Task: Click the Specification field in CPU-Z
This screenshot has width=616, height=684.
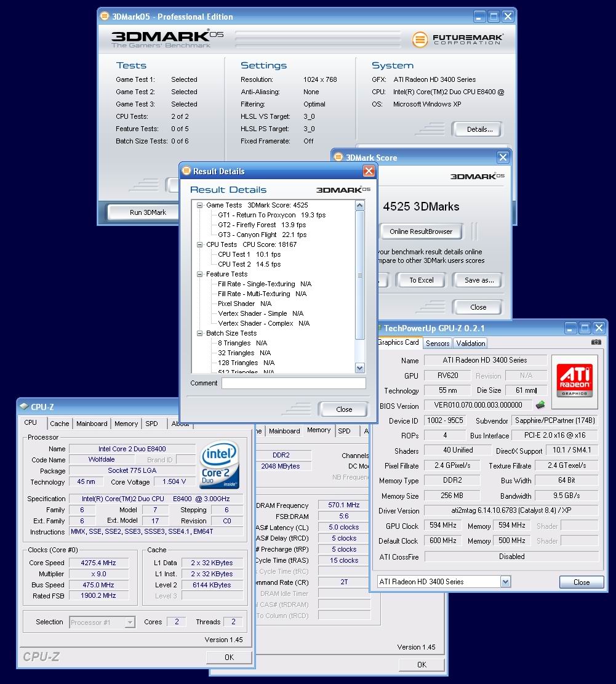Action: [x=156, y=499]
